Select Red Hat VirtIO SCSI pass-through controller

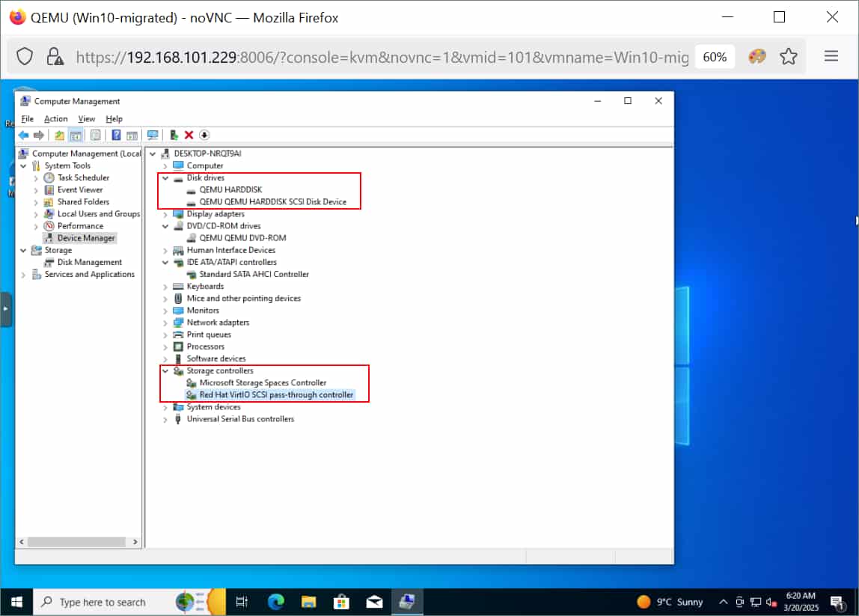pyautogui.click(x=276, y=394)
